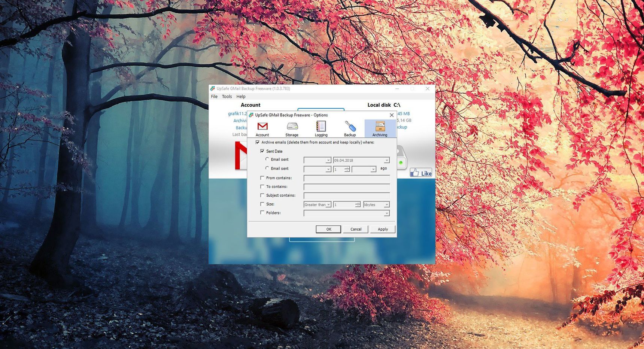Click the Apply button
Viewport: 644px width, 349px height.
[383, 229]
